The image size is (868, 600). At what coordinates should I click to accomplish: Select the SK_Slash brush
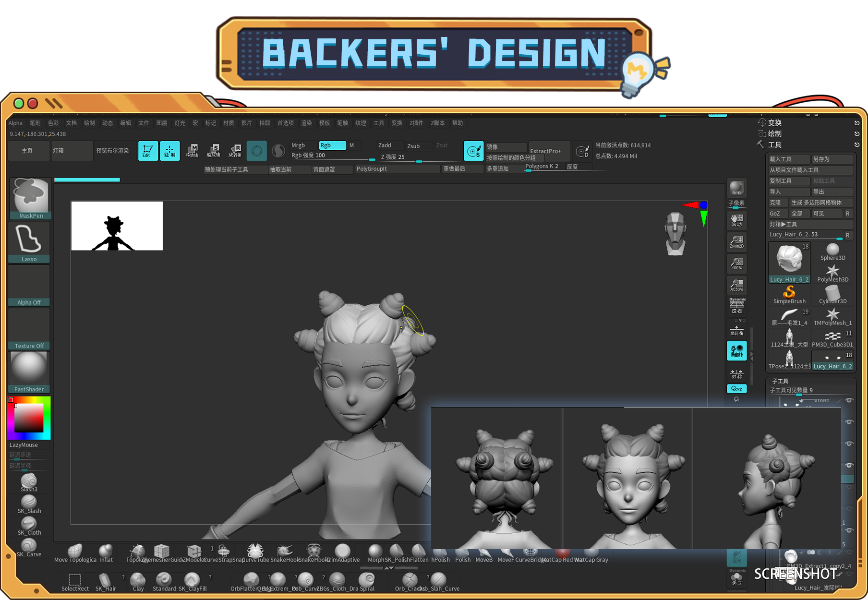coord(29,504)
